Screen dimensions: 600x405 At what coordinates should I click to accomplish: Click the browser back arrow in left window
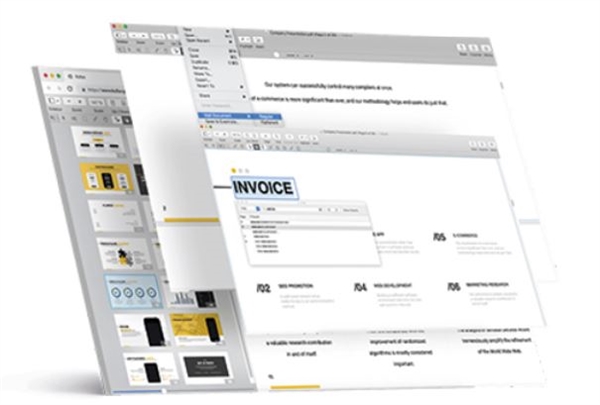click(x=49, y=88)
